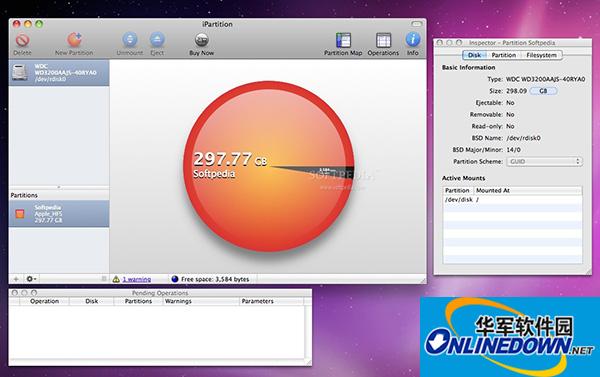
Task: Open the gear action menu
Action: pyautogui.click(x=31, y=279)
